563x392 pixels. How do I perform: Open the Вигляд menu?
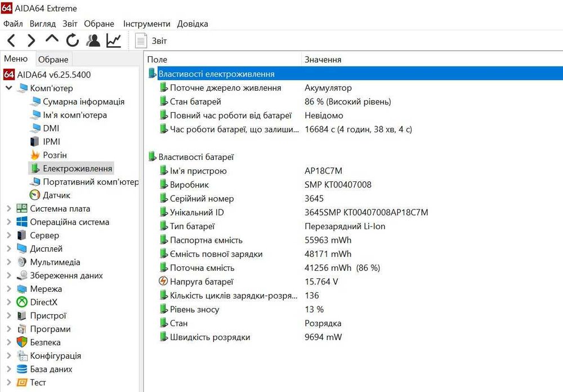43,24
